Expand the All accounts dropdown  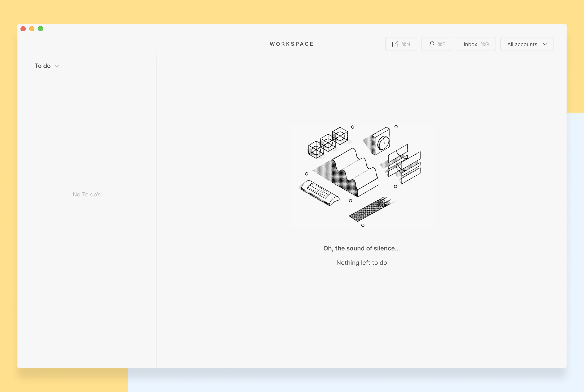click(527, 44)
